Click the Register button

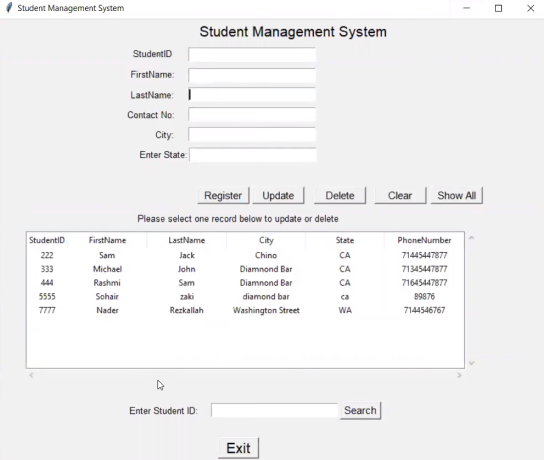coord(223,196)
